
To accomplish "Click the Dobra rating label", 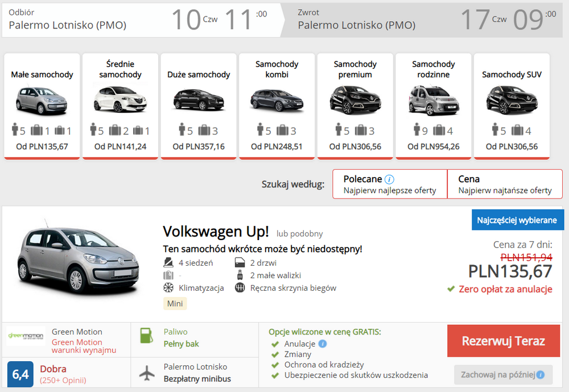I will point(53,369).
